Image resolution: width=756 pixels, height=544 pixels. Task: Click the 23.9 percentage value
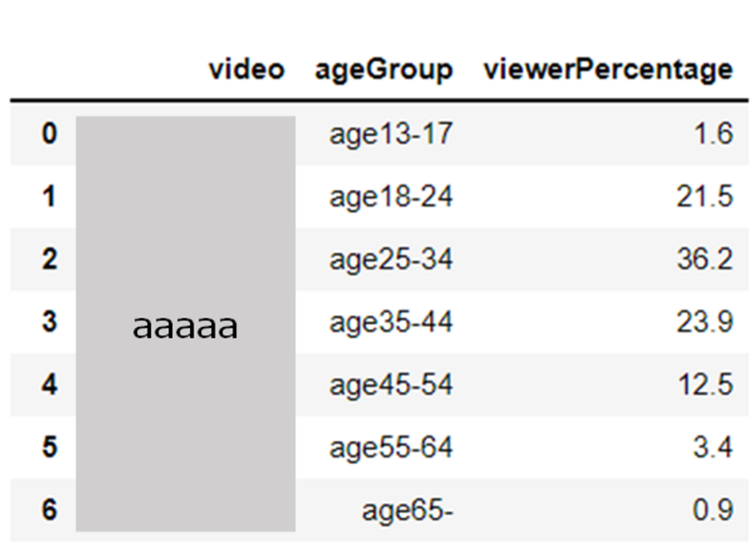pos(705,322)
